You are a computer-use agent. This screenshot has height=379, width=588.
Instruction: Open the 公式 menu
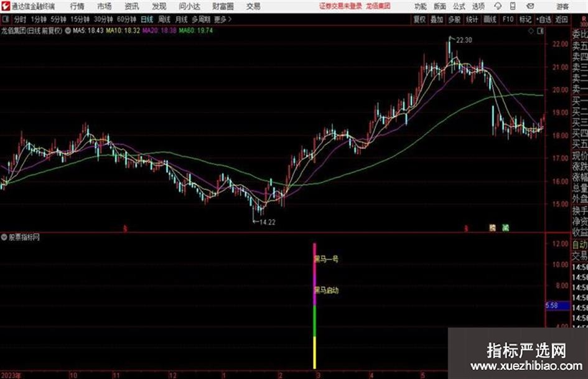tap(459, 6)
